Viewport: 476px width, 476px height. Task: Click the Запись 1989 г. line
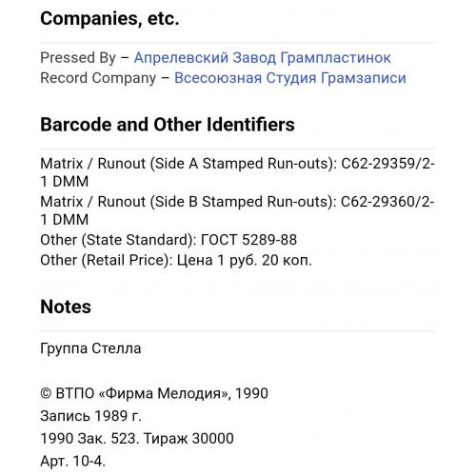click(x=90, y=416)
